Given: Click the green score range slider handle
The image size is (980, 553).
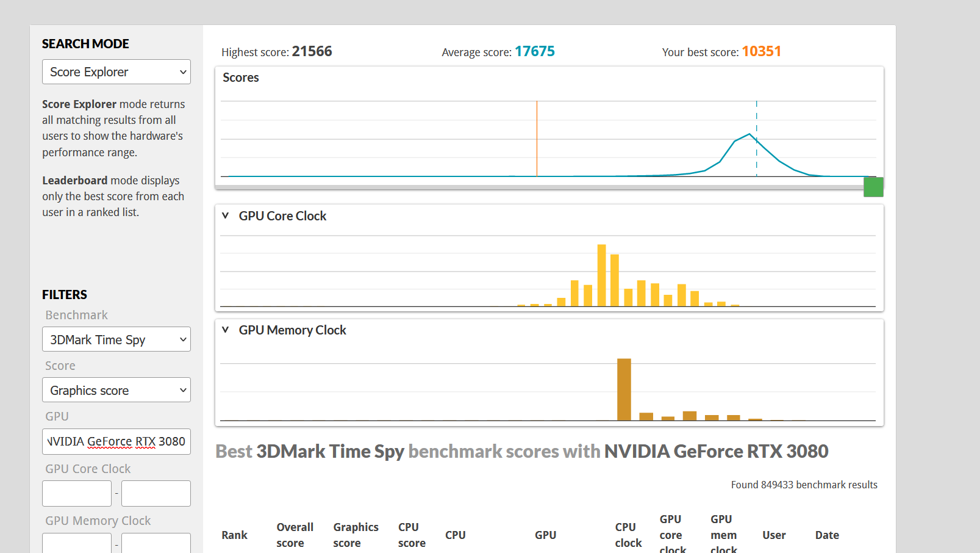Looking at the screenshot, I should 873,187.
